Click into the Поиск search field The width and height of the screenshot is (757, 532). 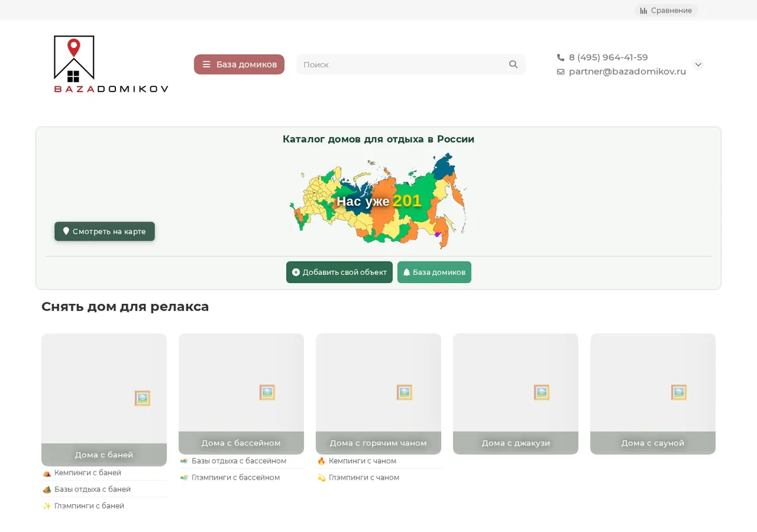click(404, 64)
